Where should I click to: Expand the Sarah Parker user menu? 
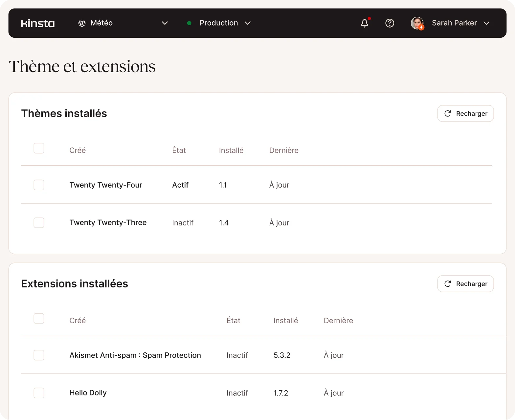tap(486, 23)
